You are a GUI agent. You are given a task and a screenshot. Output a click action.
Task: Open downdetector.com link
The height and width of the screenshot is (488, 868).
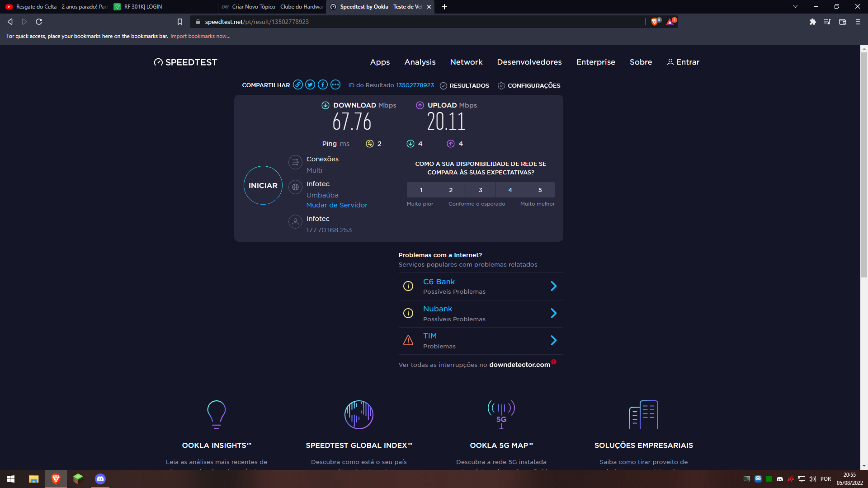click(x=519, y=365)
